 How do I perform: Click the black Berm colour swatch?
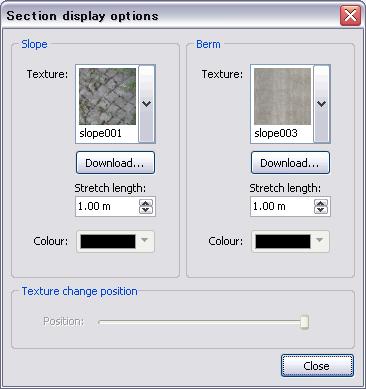tap(283, 241)
